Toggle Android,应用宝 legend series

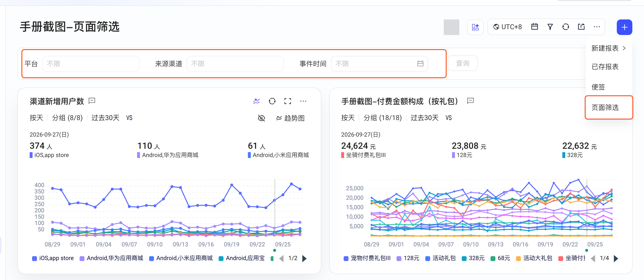point(242,258)
